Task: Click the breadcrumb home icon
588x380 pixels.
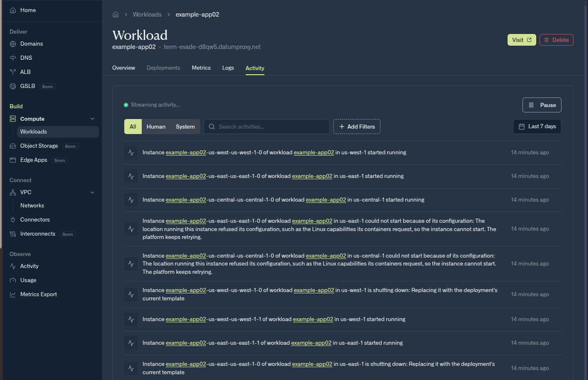Action: [x=116, y=15]
